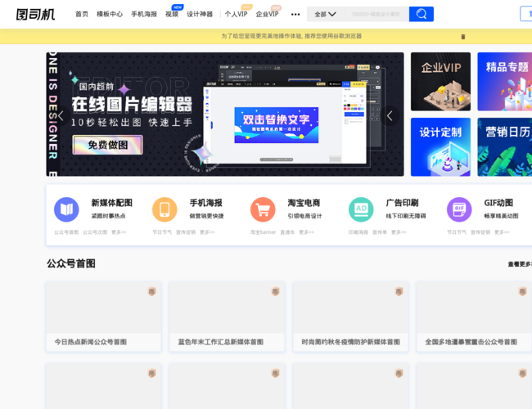Click badge icon on 蓝色年末工作汇总新媒体首图 card

[275, 291]
